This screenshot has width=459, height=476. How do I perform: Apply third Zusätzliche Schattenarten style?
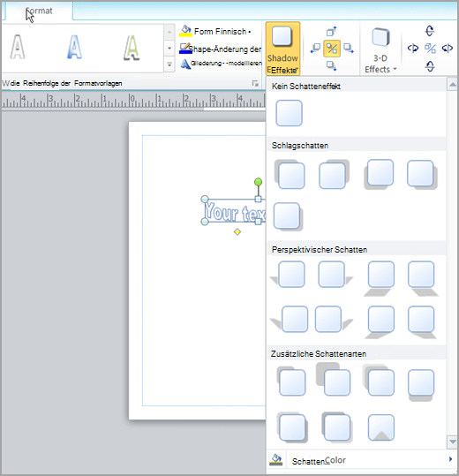[379, 381]
